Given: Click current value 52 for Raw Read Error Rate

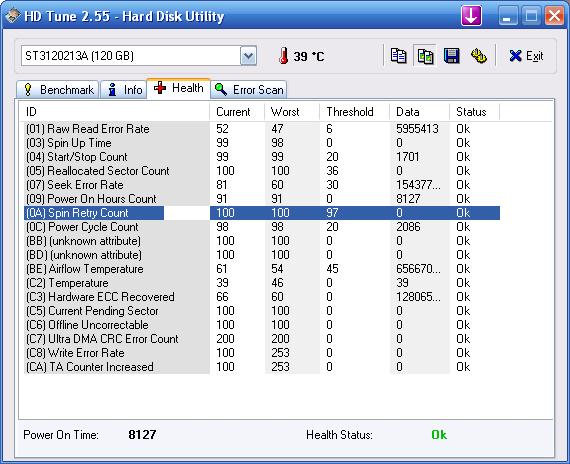Looking at the screenshot, I should (222, 129).
